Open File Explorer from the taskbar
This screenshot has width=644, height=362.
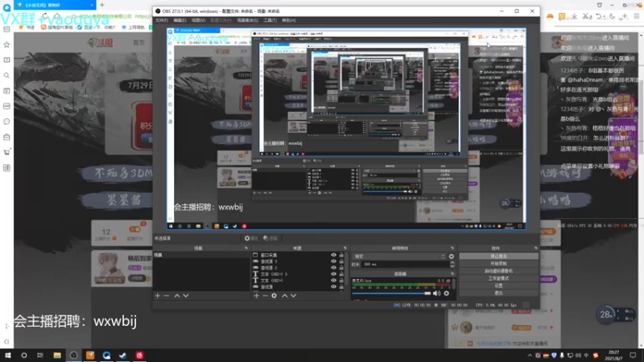[57, 356]
